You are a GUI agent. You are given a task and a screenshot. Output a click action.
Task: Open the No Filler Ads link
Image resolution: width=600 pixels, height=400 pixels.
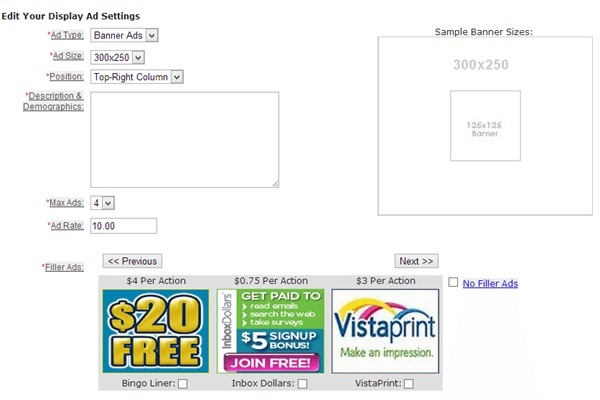[x=490, y=284]
